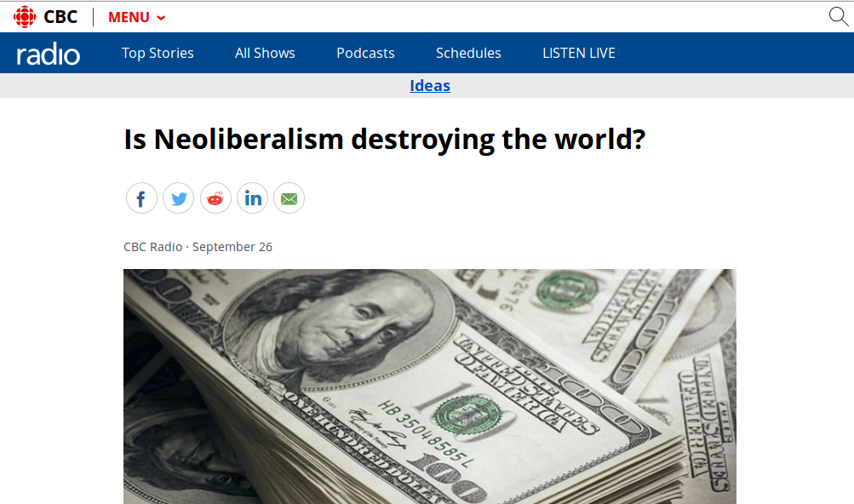Go to Podcasts section
This screenshot has width=854, height=504.
[365, 53]
